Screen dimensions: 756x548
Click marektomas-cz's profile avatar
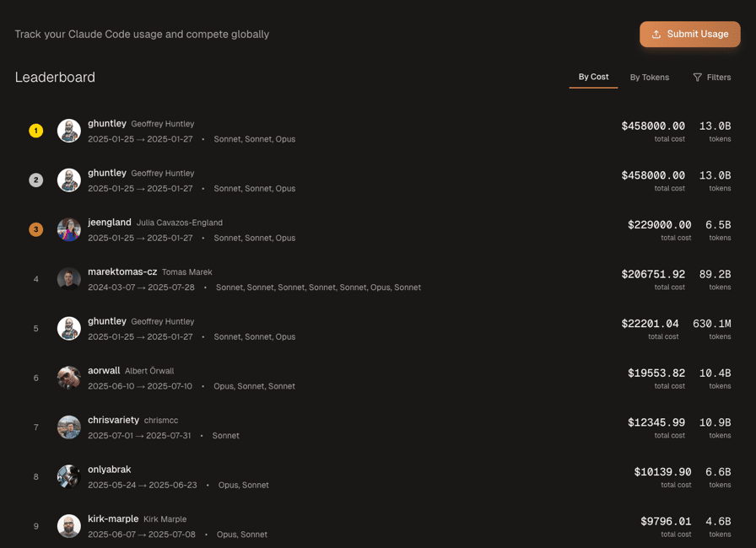click(69, 279)
